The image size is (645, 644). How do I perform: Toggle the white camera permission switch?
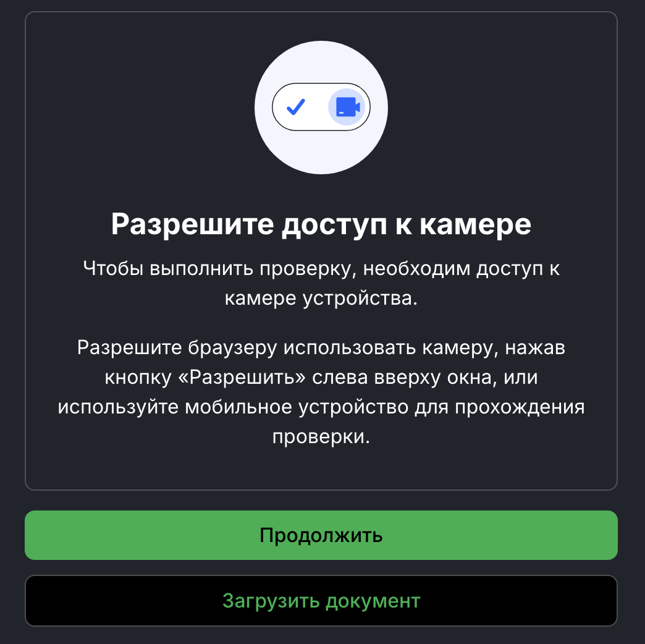pos(321,107)
